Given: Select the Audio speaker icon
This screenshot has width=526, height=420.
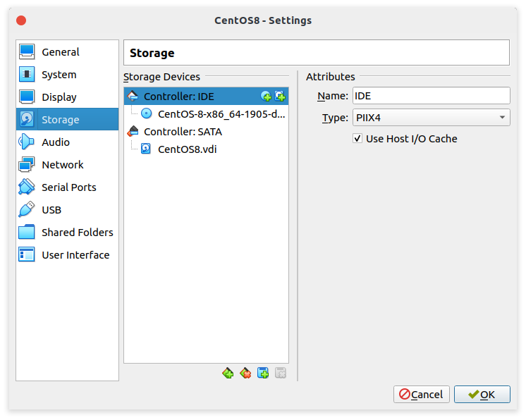Looking at the screenshot, I should click(x=27, y=142).
